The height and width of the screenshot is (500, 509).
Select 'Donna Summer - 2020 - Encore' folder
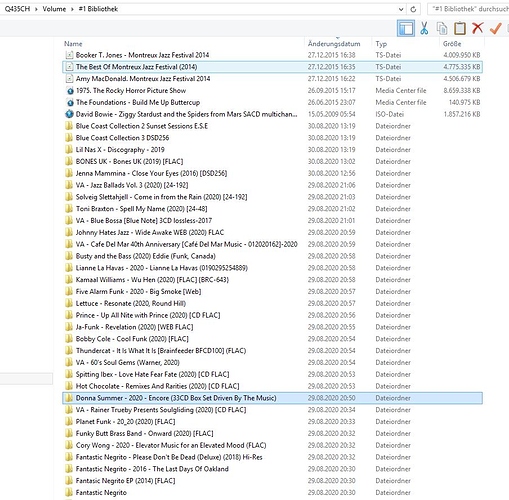click(176, 398)
